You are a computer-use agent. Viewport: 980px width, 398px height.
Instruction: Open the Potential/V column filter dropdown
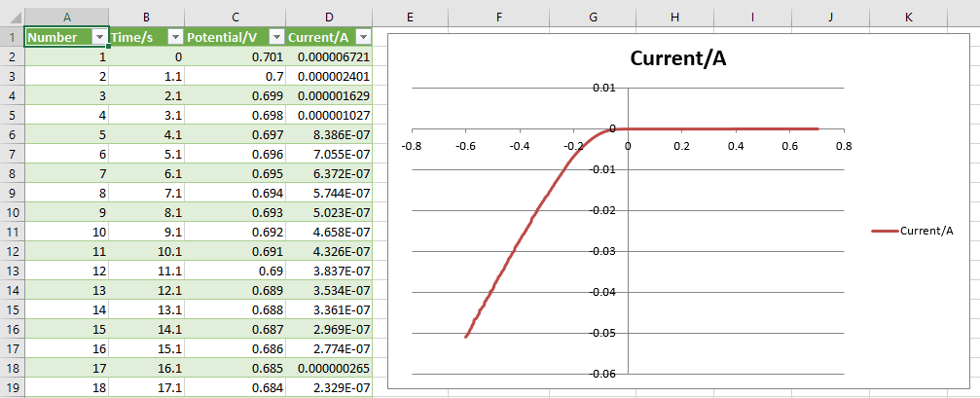click(x=275, y=38)
